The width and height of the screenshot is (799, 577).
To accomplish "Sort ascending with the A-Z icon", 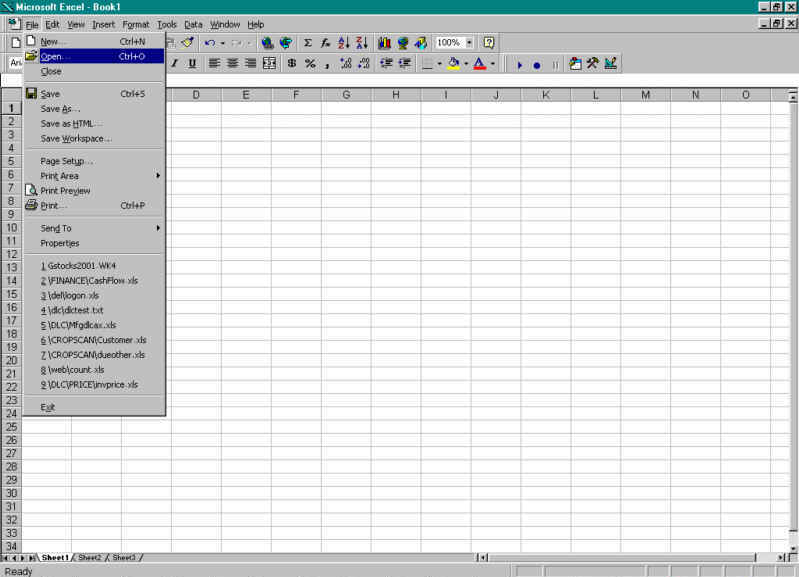I will point(344,43).
